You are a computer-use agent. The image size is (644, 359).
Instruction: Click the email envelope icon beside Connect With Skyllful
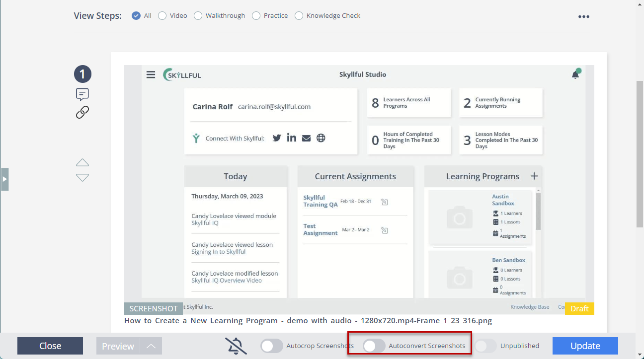[306, 138]
